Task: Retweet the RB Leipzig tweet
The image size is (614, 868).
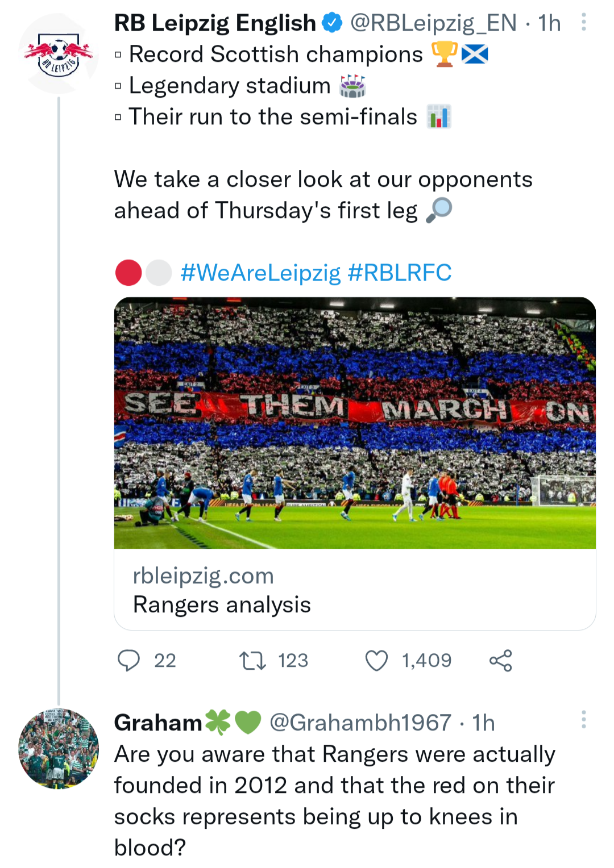Action: (x=252, y=661)
